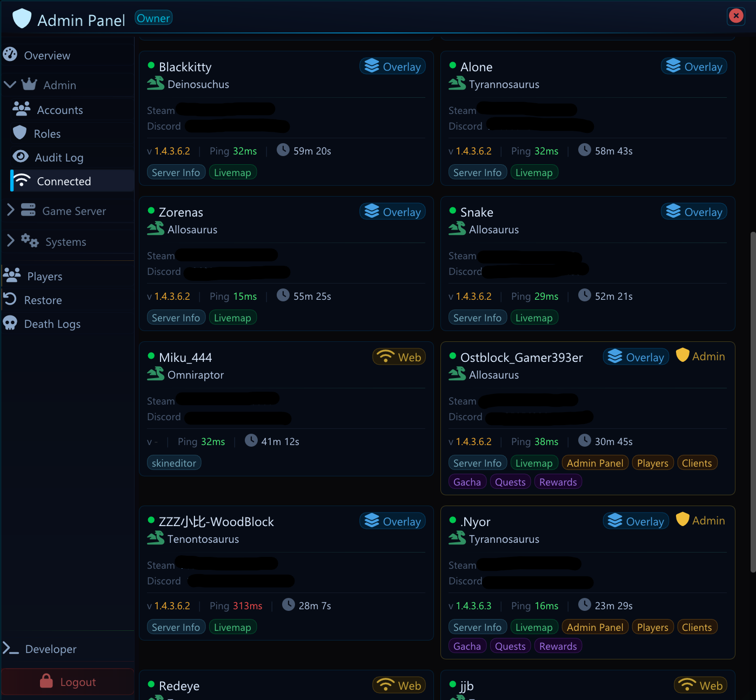Expand the Systems section chevron
The image size is (756, 700).
[10, 241]
